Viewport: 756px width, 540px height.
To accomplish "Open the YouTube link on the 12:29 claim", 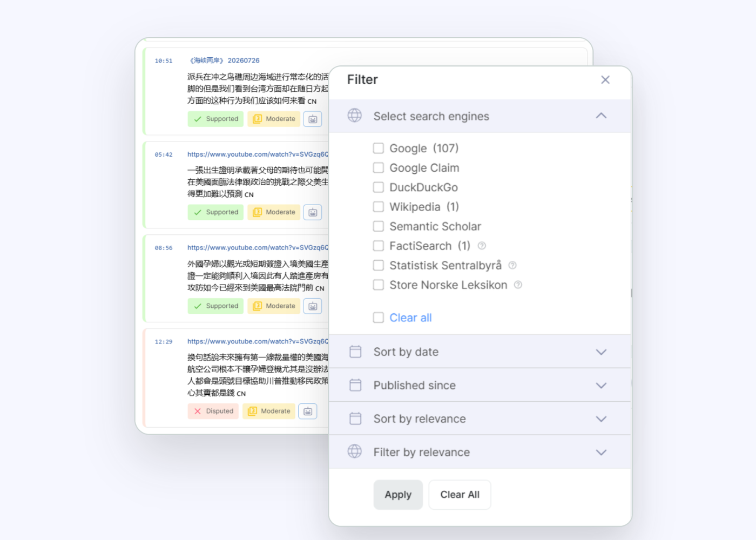I will 258,342.
